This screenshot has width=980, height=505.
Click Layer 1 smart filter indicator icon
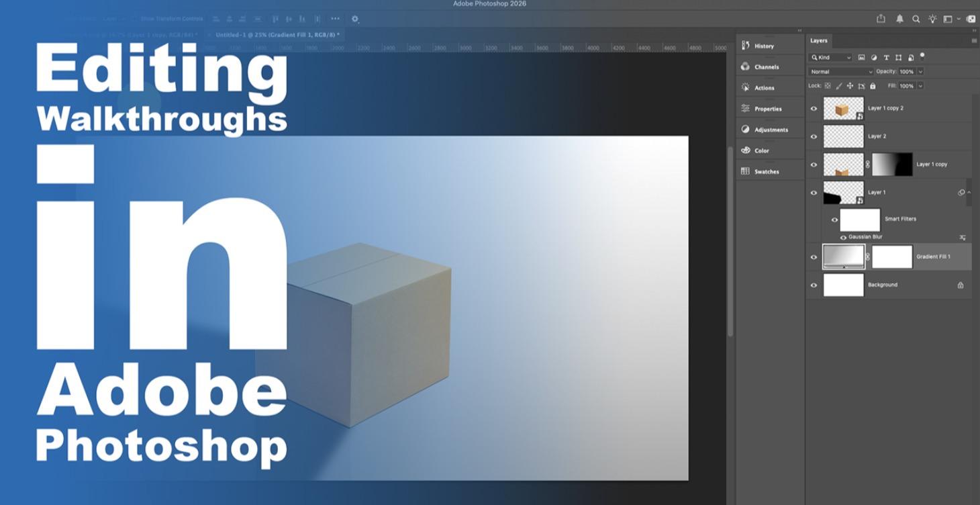961,193
